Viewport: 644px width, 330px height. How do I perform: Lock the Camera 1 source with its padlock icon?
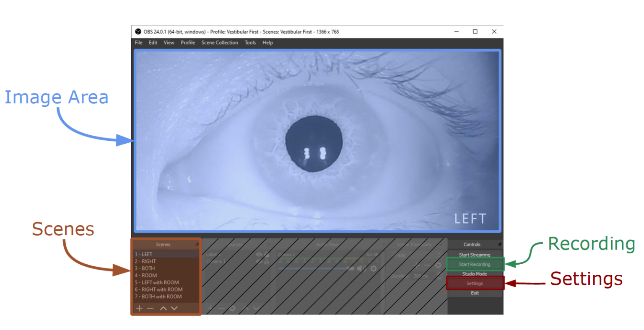point(267,261)
